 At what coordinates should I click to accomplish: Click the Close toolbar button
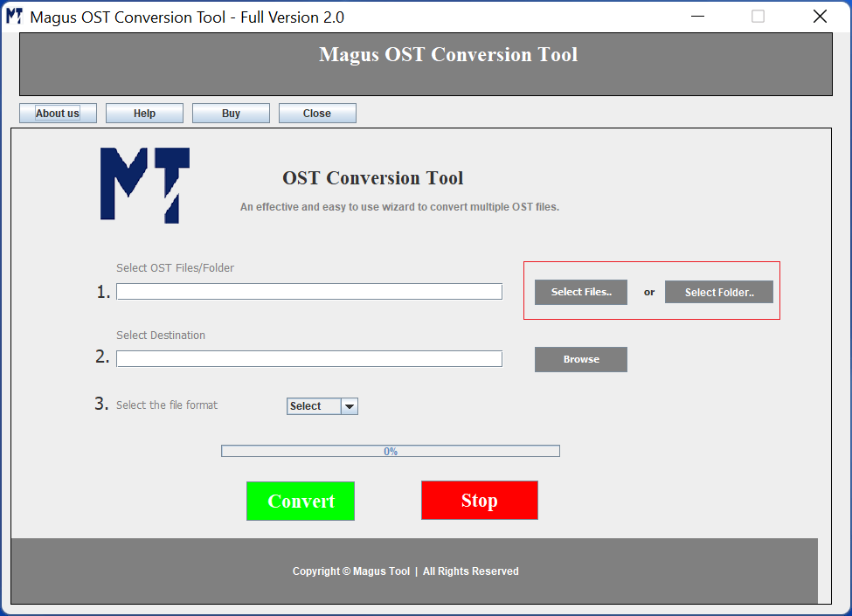(317, 113)
